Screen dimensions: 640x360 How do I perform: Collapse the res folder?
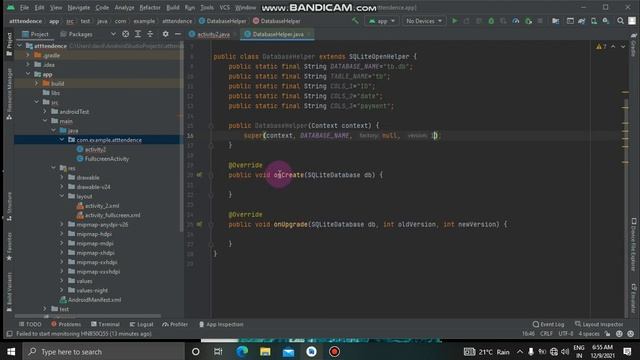53,168
